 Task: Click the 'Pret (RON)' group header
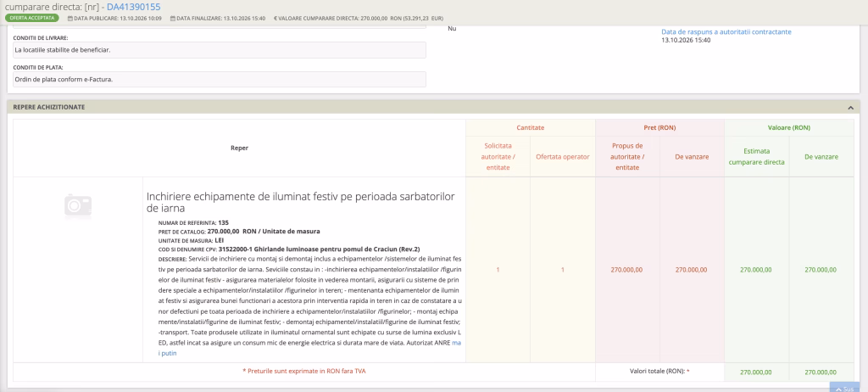(659, 127)
